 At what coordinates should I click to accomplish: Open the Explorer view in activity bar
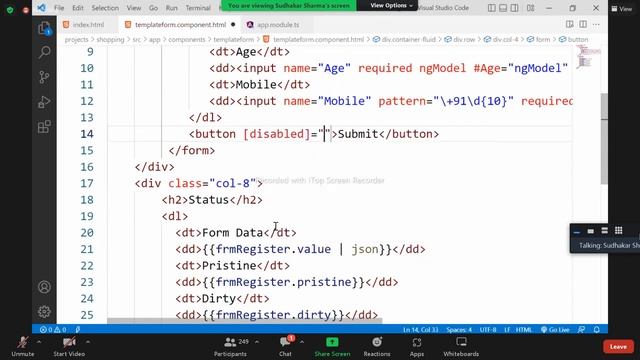(44, 28)
